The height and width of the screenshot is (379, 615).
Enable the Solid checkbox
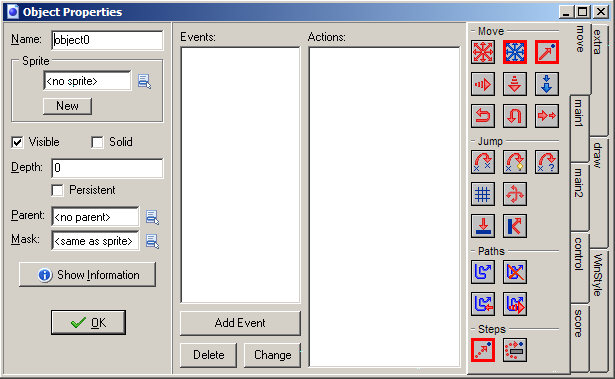[97, 142]
